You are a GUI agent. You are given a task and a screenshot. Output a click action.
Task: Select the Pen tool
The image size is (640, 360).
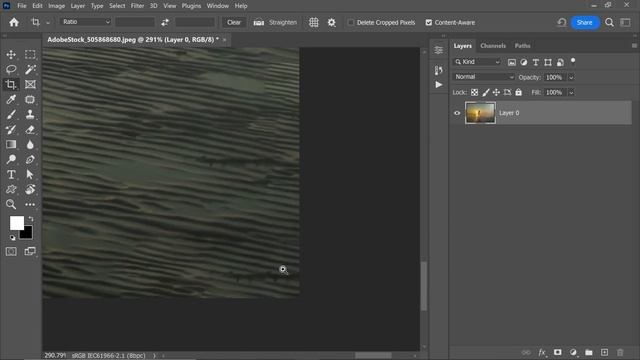pos(30,160)
